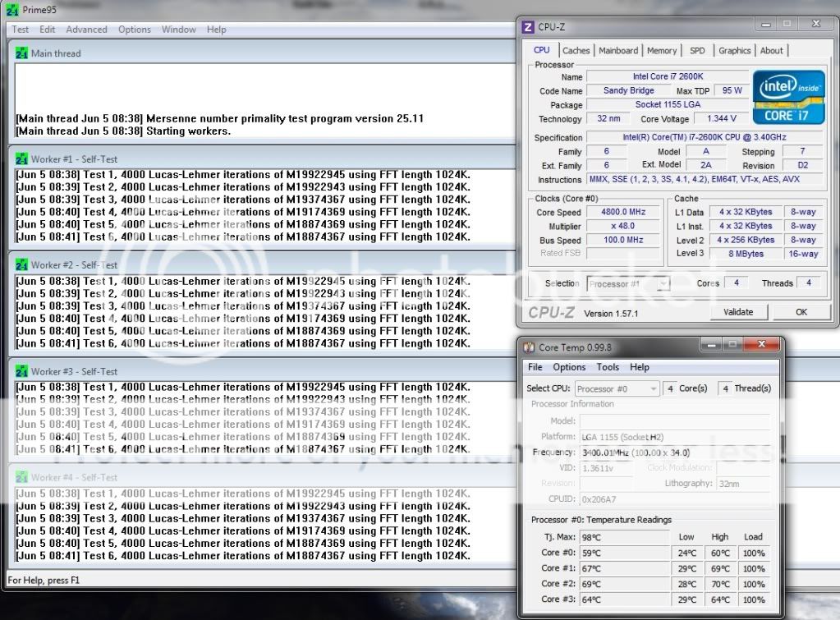Click the Worker #2 Self-Test icon
This screenshot has width=840, height=620.
21,265
